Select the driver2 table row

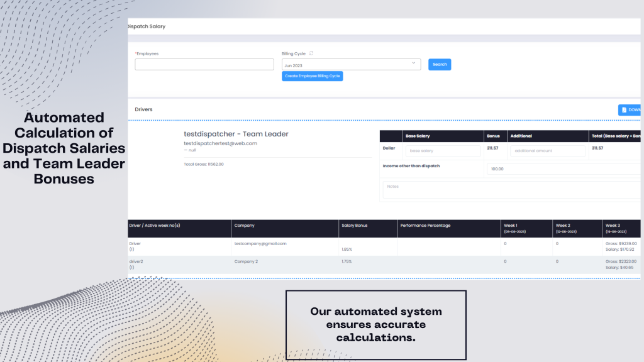pyautogui.click(x=136, y=261)
